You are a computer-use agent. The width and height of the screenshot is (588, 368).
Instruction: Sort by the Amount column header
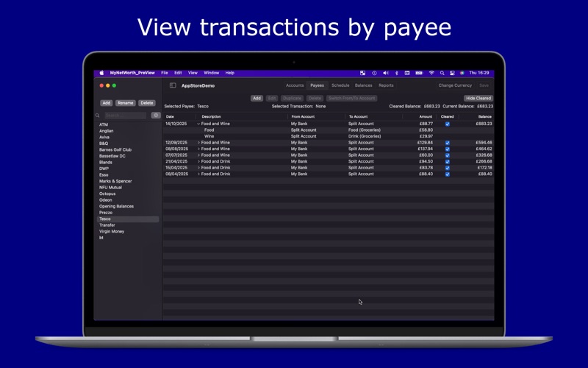click(426, 117)
